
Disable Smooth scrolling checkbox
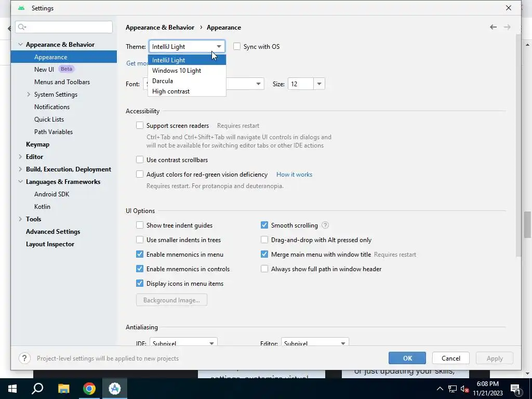pyautogui.click(x=264, y=225)
